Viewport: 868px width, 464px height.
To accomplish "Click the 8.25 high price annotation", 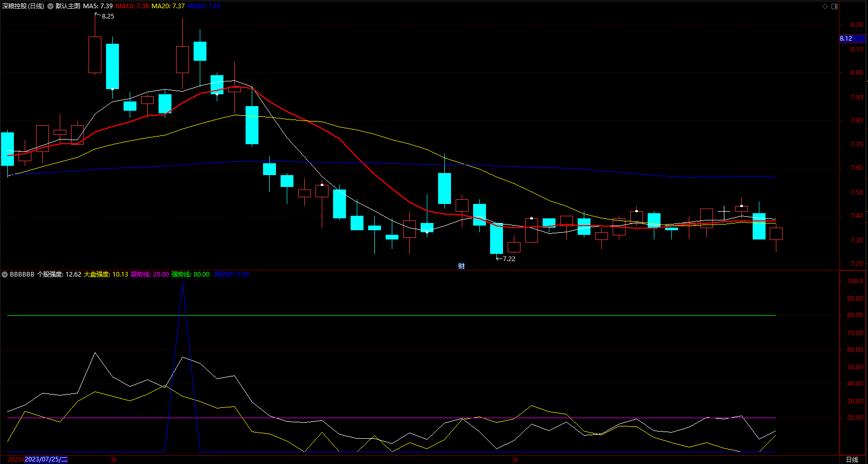I will [x=108, y=16].
